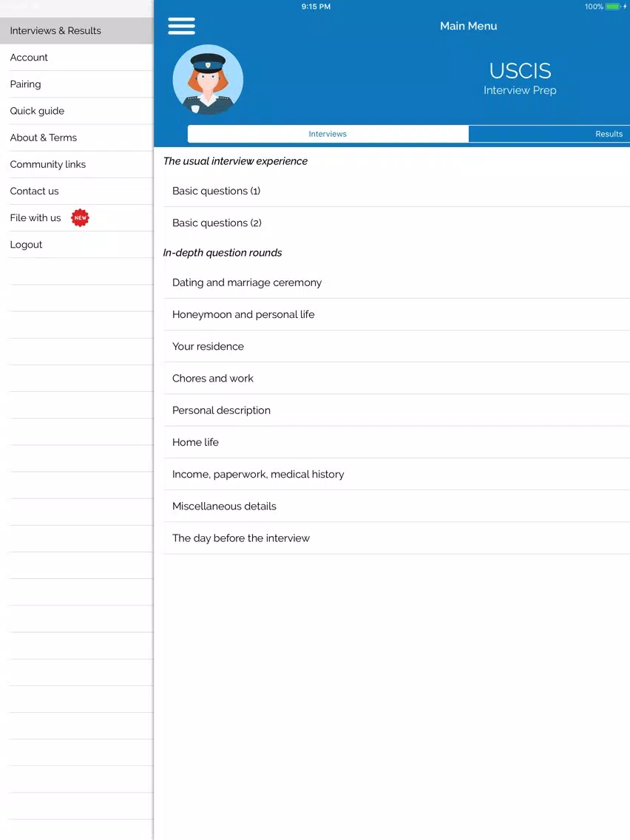Tap the 100% battery percentage
The image size is (630, 840).
coord(594,7)
